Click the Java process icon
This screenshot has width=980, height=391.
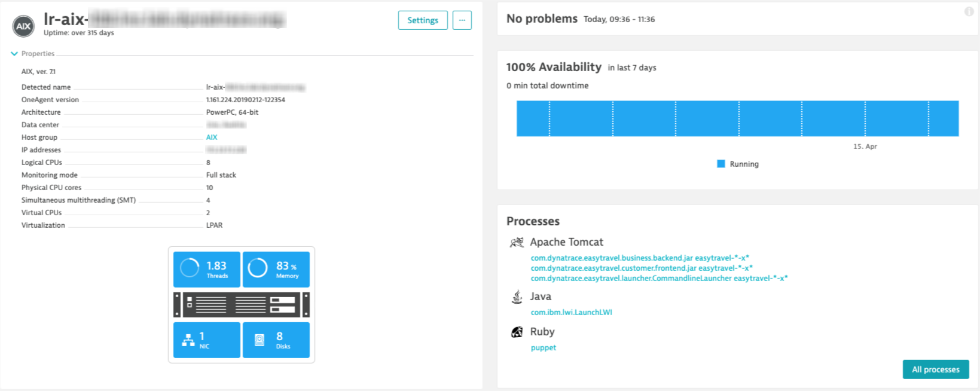(x=517, y=297)
